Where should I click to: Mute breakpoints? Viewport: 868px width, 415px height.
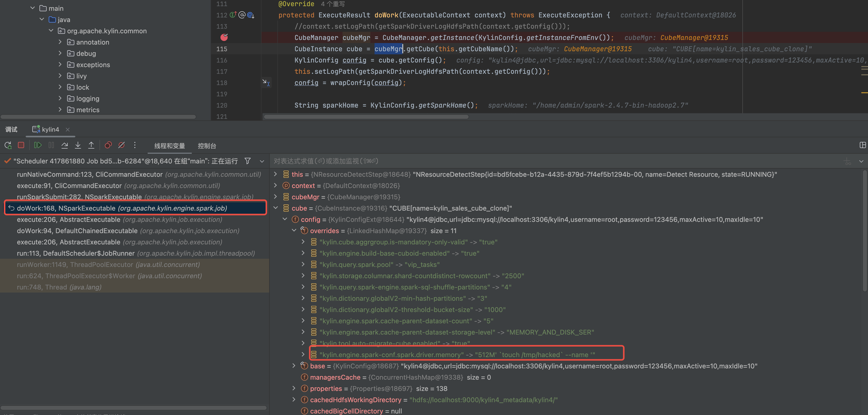[x=122, y=145]
